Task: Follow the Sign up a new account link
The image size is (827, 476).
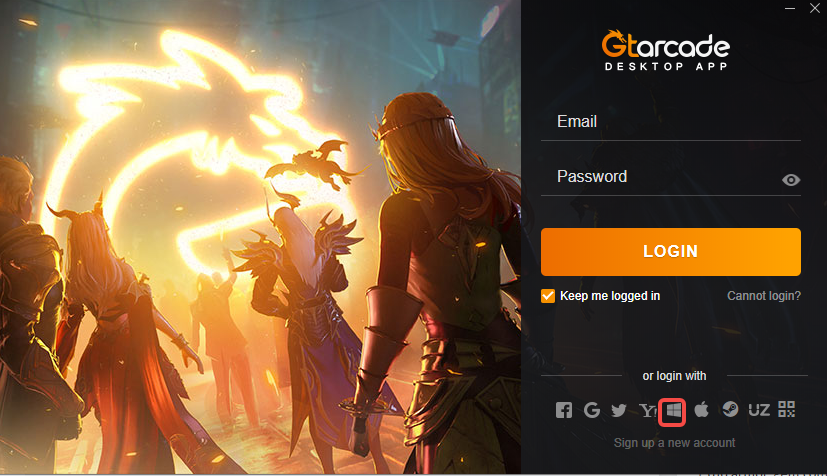Action: pos(674,443)
